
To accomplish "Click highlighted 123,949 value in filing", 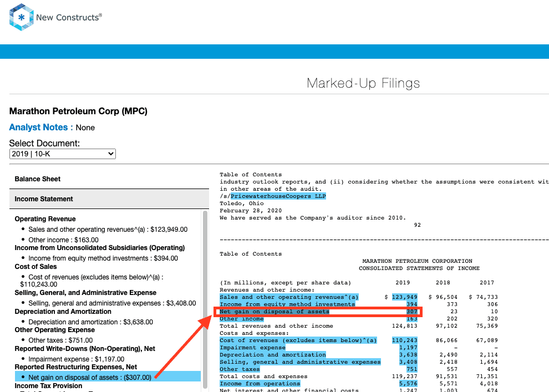I will pos(405,297).
